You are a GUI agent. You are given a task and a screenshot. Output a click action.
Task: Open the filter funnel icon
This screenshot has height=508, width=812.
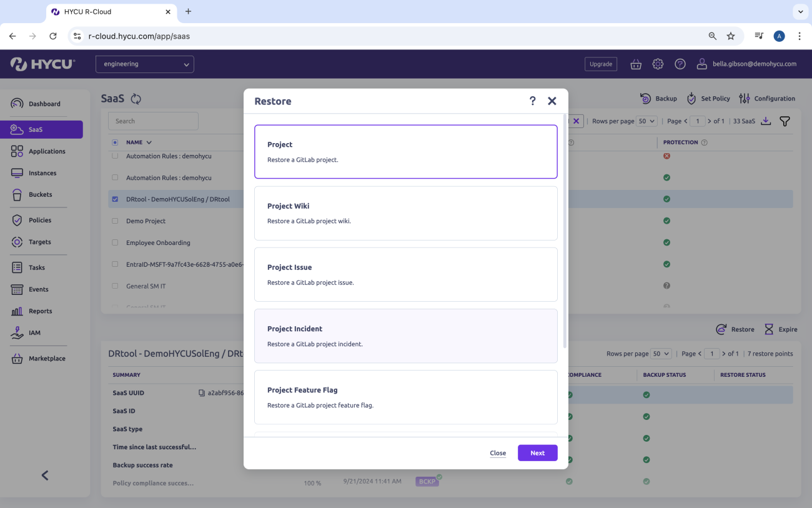(x=785, y=121)
